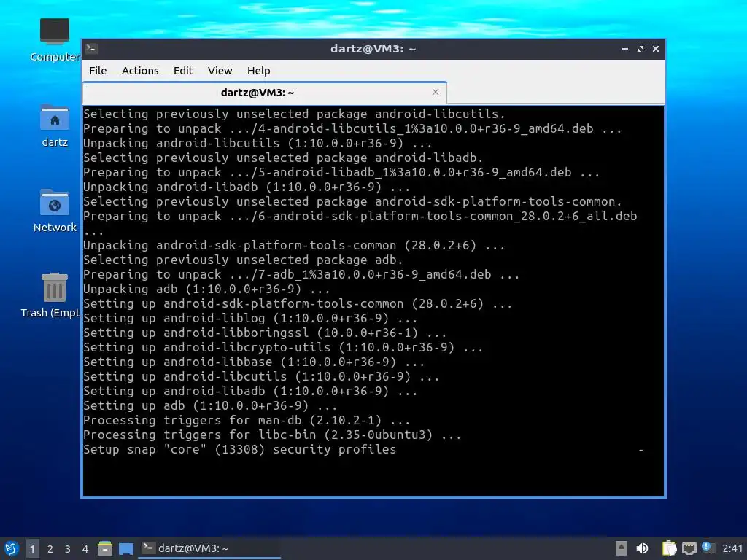
Task: Switch to workspace 1
Action: coord(32,549)
